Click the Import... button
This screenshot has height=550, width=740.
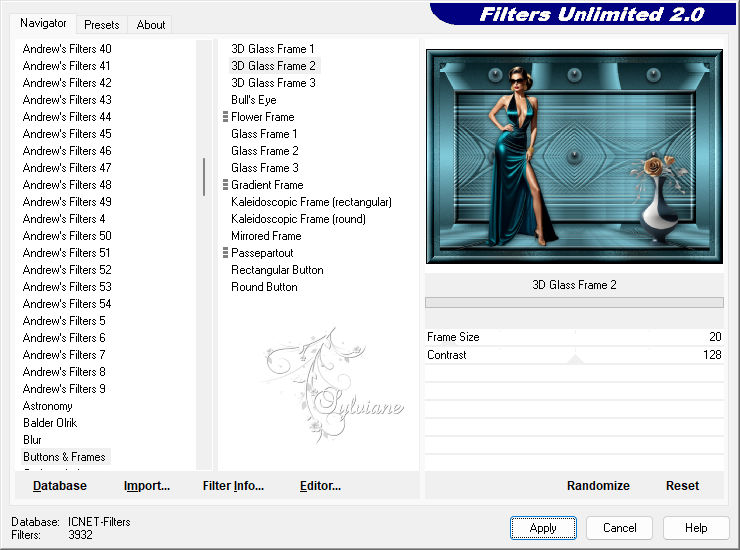pos(147,485)
